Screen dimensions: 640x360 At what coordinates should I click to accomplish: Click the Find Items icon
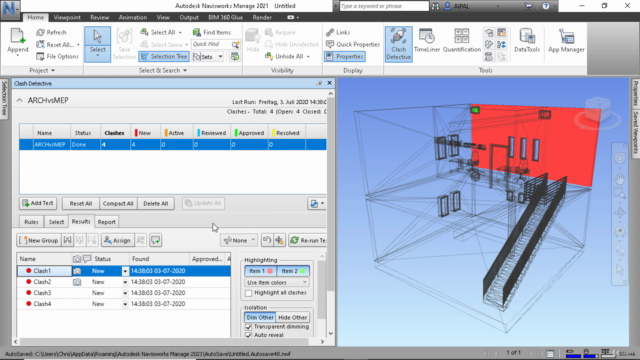pyautogui.click(x=196, y=32)
